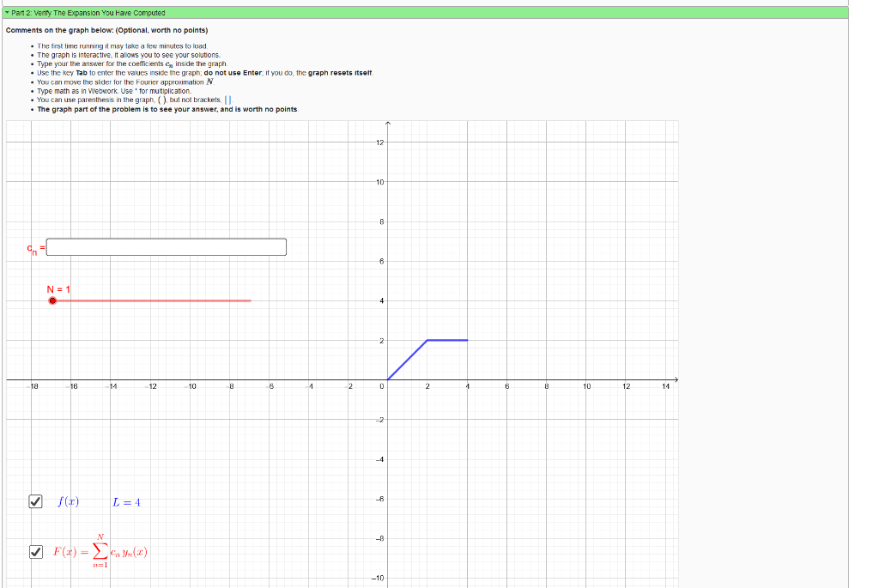Click the c_n coefficient input field

coord(166,247)
